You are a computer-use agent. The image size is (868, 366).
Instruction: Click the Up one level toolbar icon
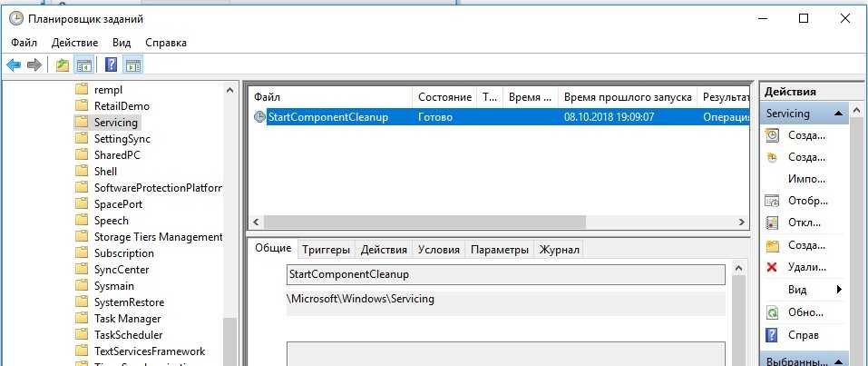[x=63, y=65]
